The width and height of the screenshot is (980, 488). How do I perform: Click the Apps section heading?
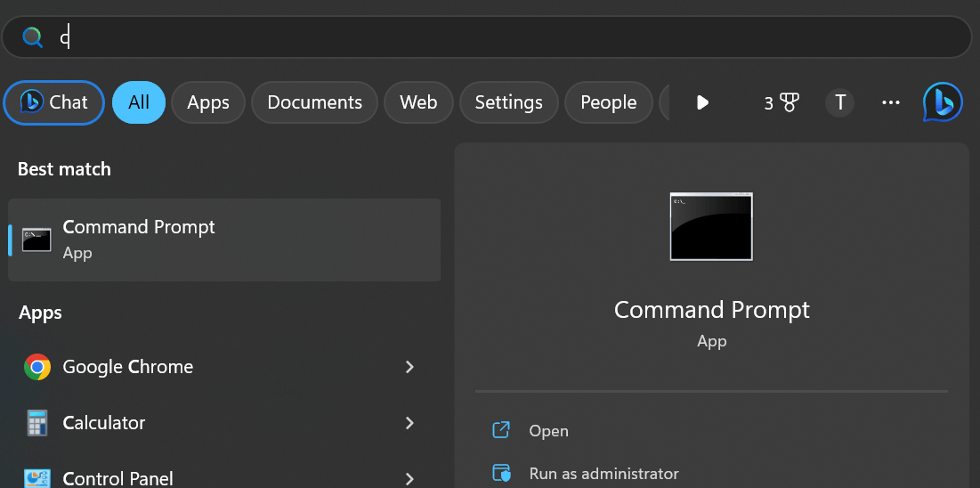pyautogui.click(x=40, y=313)
